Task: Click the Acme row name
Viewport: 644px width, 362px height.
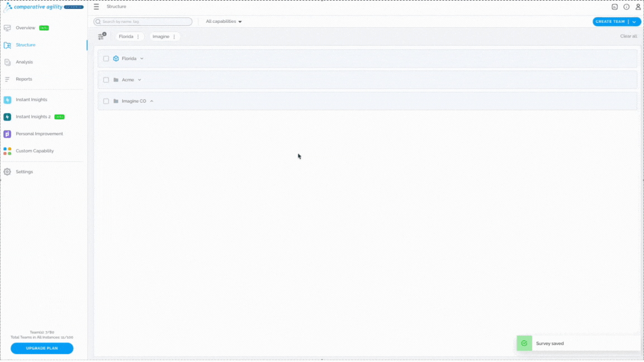Action: [127, 80]
